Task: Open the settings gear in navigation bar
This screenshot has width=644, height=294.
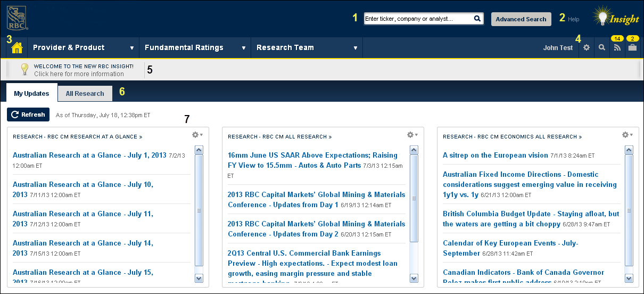Action: click(587, 47)
